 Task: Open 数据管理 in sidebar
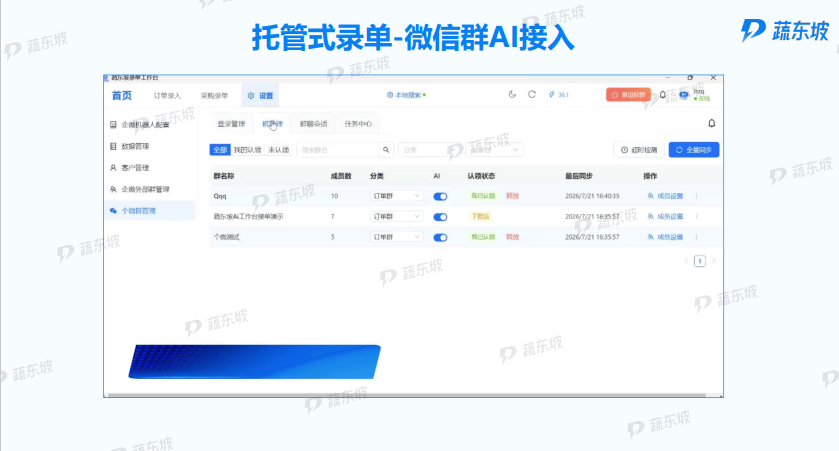point(135,146)
